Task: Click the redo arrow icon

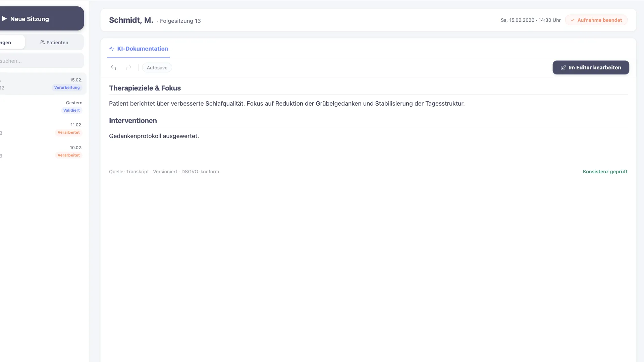Action: coord(129,68)
